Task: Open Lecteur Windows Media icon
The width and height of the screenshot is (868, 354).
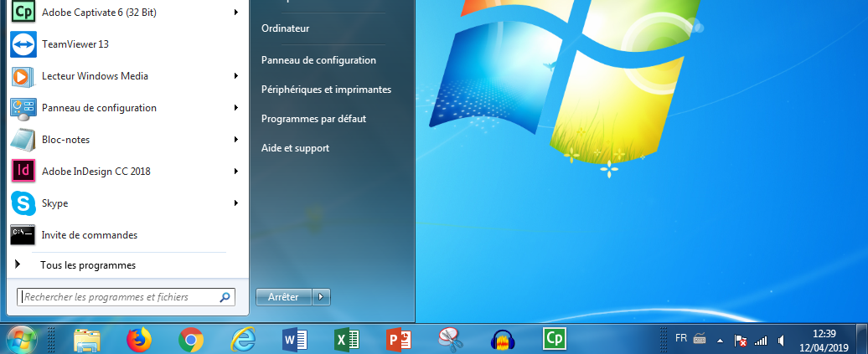Action: point(23,76)
